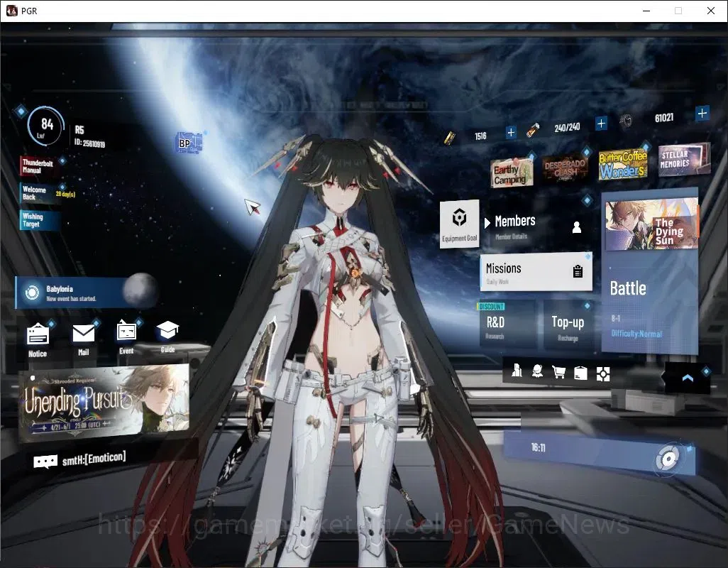Open the Members Details label

(x=511, y=236)
